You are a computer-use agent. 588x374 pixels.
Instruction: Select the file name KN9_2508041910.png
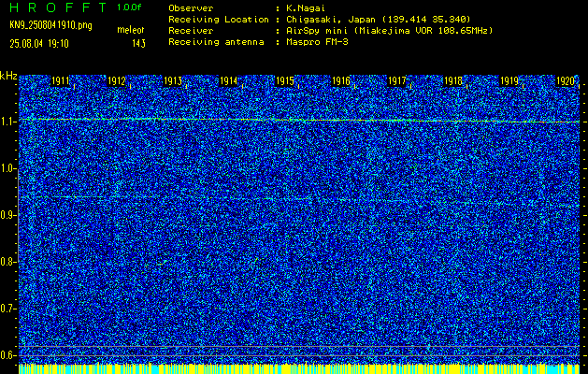(x=50, y=26)
